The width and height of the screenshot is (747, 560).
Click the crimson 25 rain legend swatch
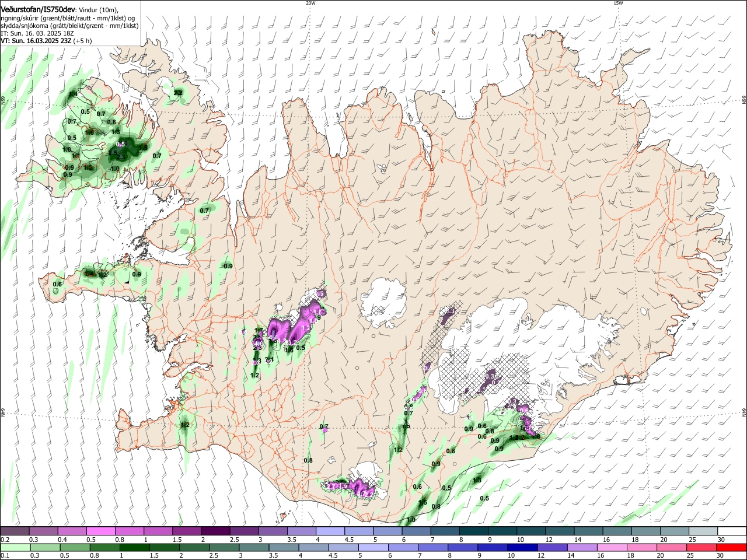tap(701, 547)
